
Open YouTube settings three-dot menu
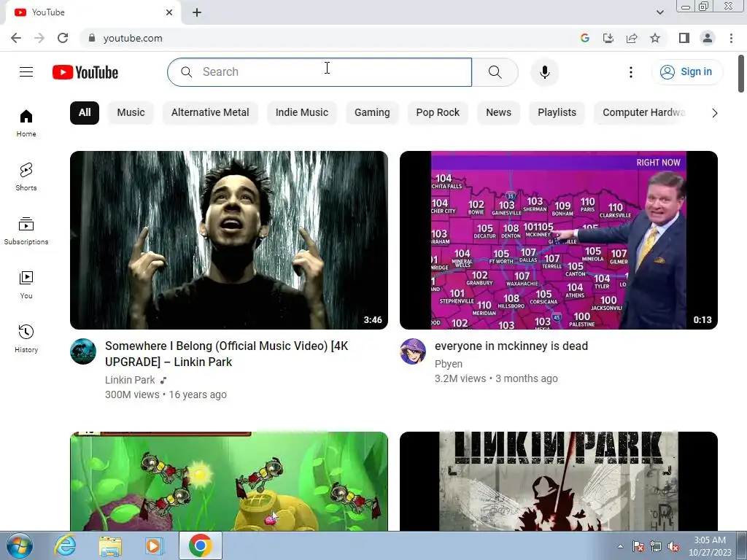point(631,72)
